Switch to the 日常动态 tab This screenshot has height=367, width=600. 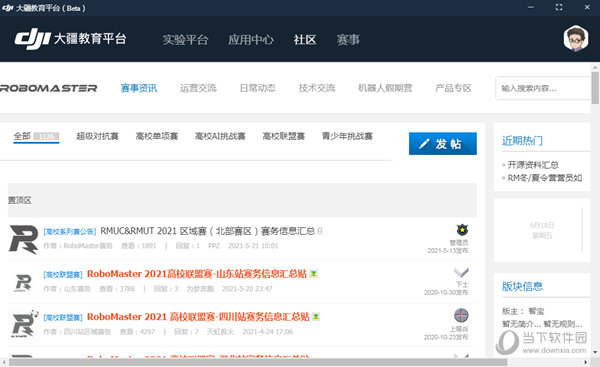click(x=258, y=88)
